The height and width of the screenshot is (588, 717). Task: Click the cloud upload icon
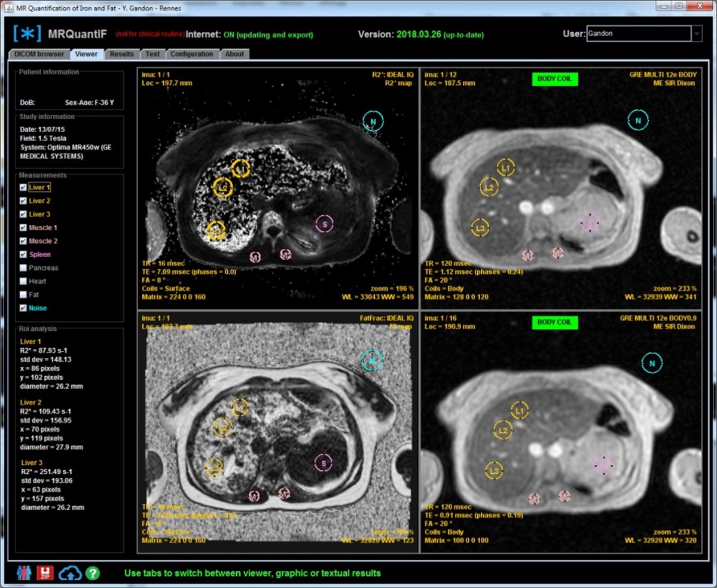tap(70, 572)
